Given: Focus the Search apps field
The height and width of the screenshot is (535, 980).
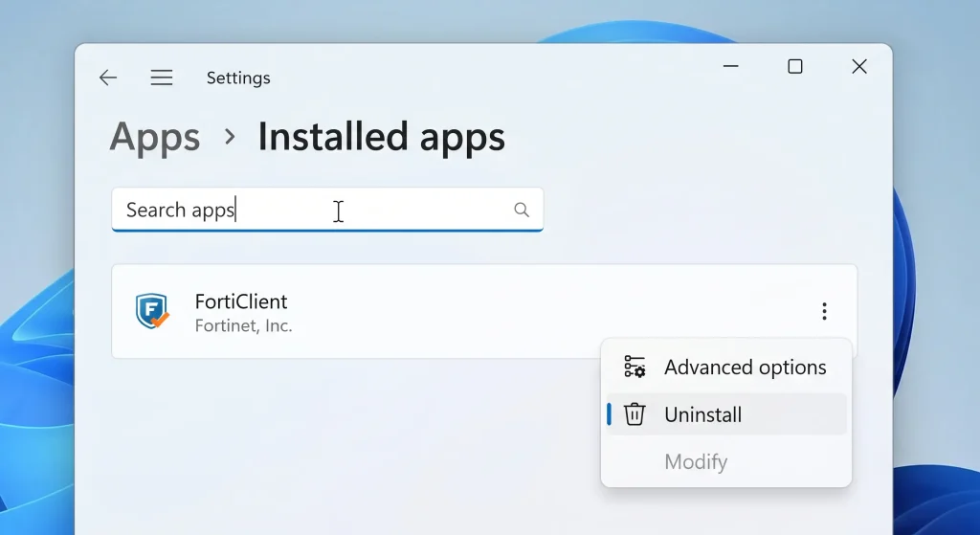Looking at the screenshot, I should tap(327, 210).
